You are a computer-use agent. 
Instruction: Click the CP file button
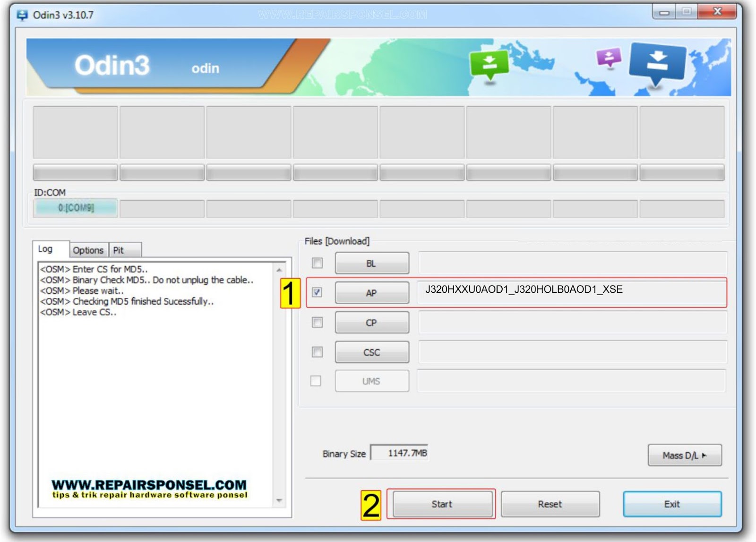(x=372, y=322)
